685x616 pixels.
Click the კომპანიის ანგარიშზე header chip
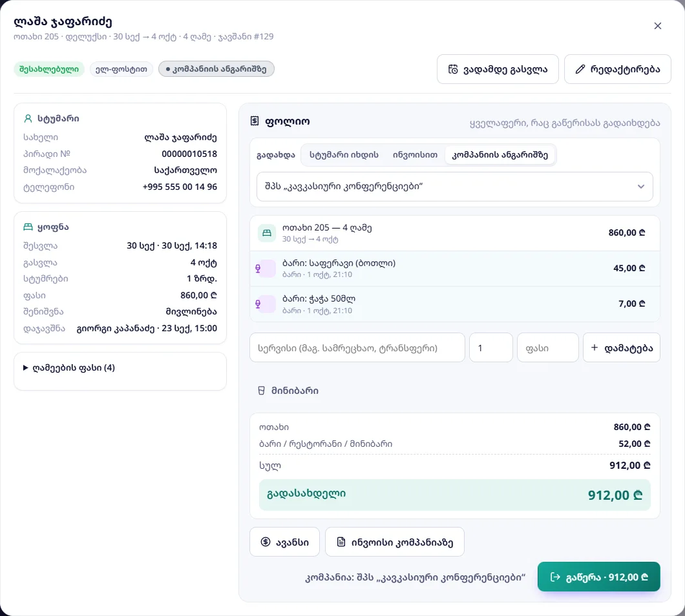pyautogui.click(x=216, y=69)
